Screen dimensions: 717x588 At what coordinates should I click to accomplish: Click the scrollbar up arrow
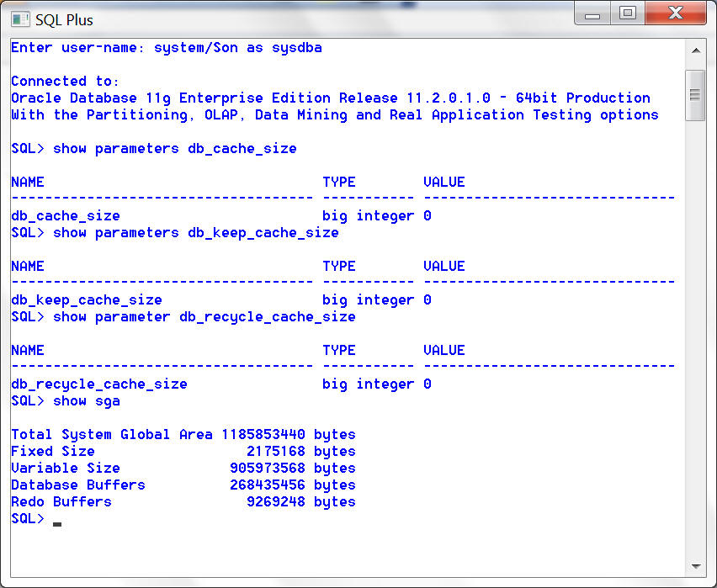[696, 50]
